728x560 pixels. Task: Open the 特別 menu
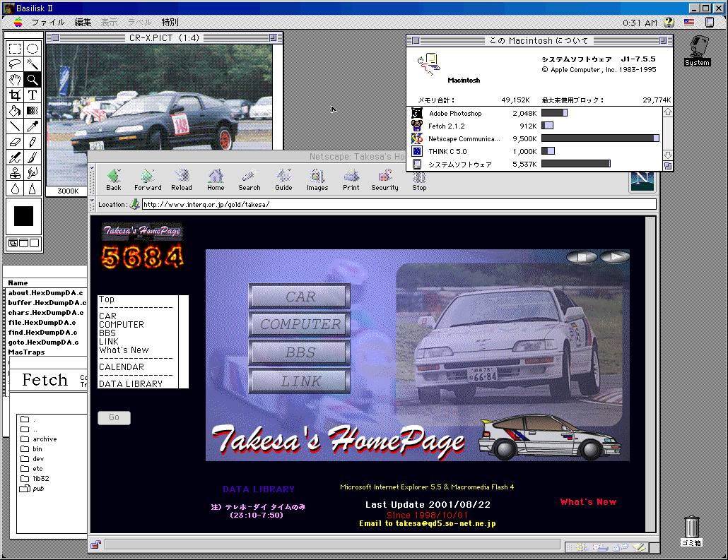pyautogui.click(x=170, y=23)
